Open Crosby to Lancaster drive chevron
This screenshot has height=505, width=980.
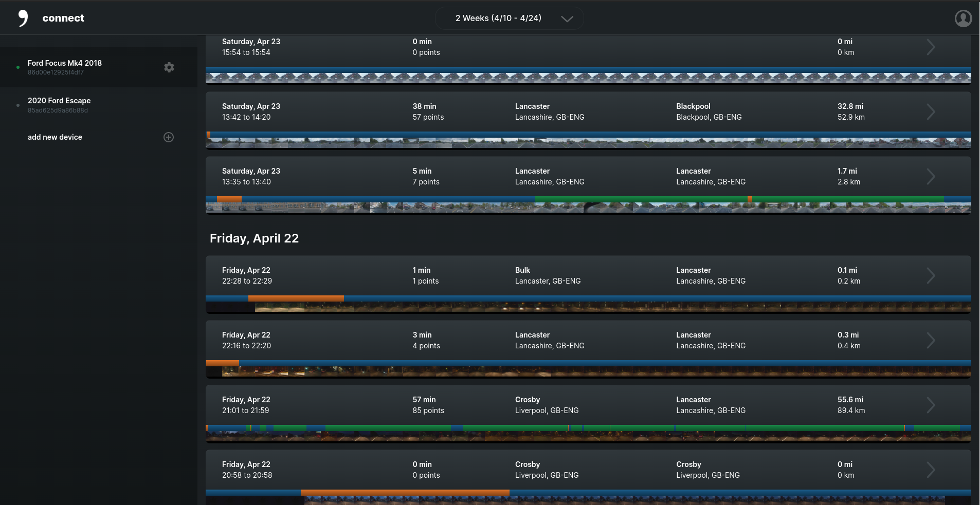tap(931, 405)
